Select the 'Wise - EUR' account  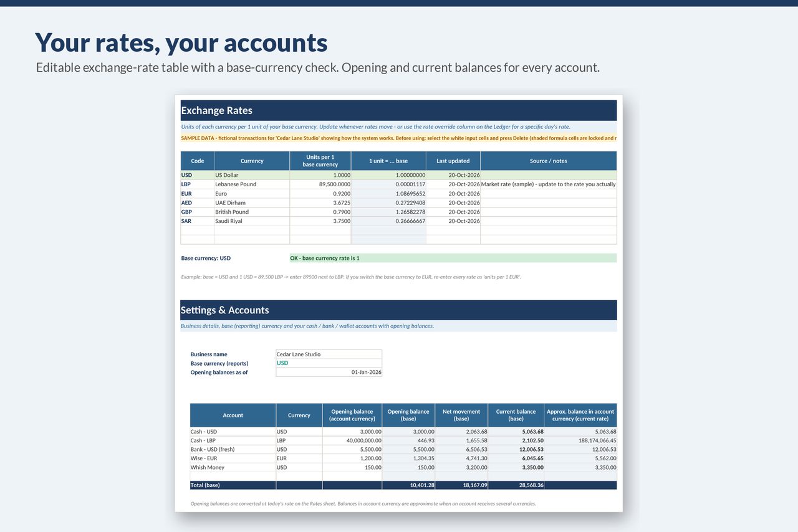pyautogui.click(x=233, y=458)
